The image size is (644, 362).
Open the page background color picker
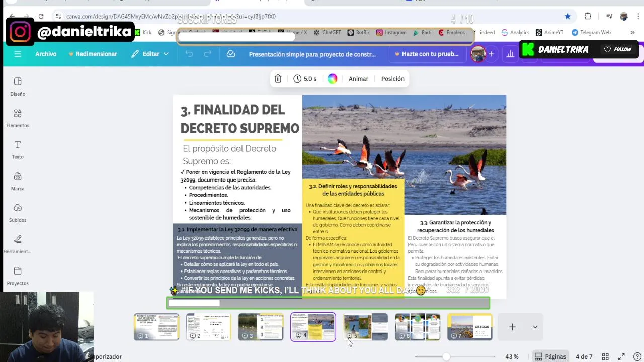point(332,79)
